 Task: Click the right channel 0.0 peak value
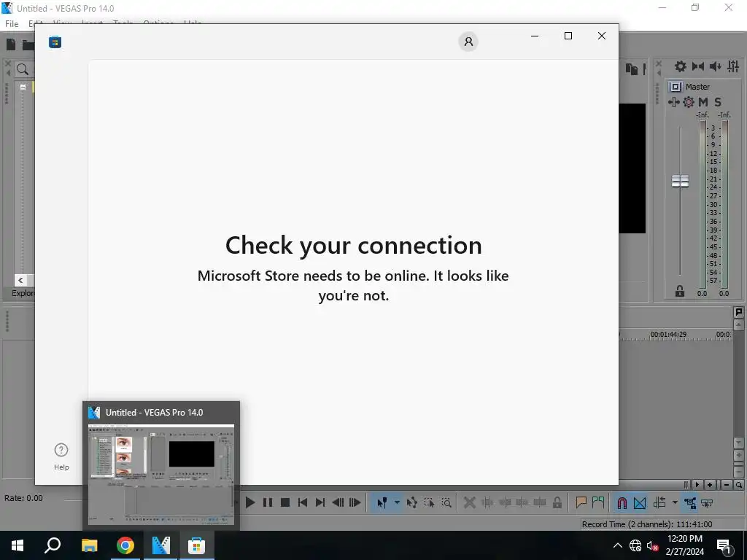click(724, 294)
